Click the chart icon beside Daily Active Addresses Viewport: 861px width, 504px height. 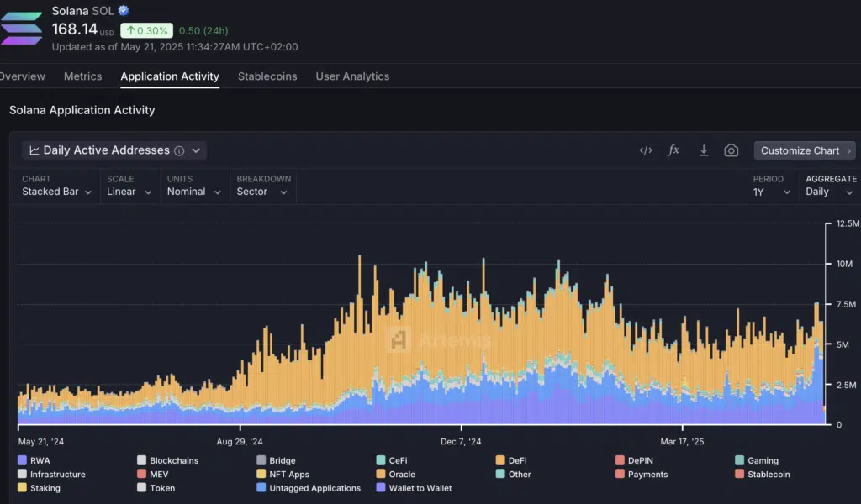point(34,150)
